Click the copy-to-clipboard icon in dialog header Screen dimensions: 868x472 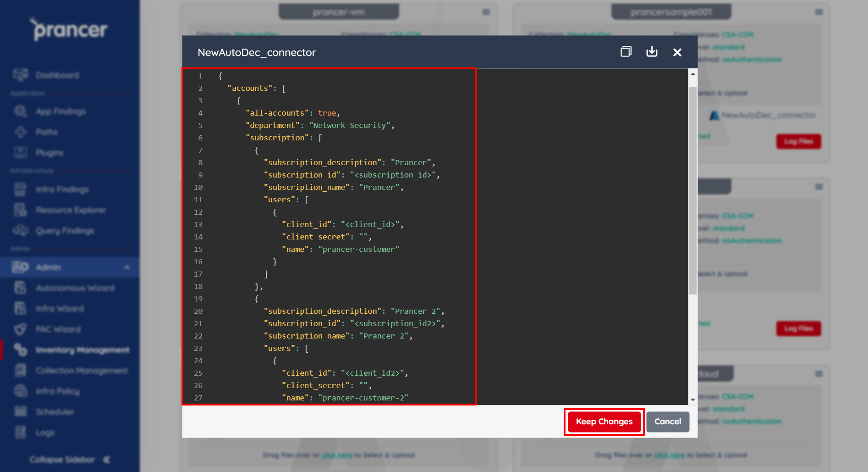[626, 52]
